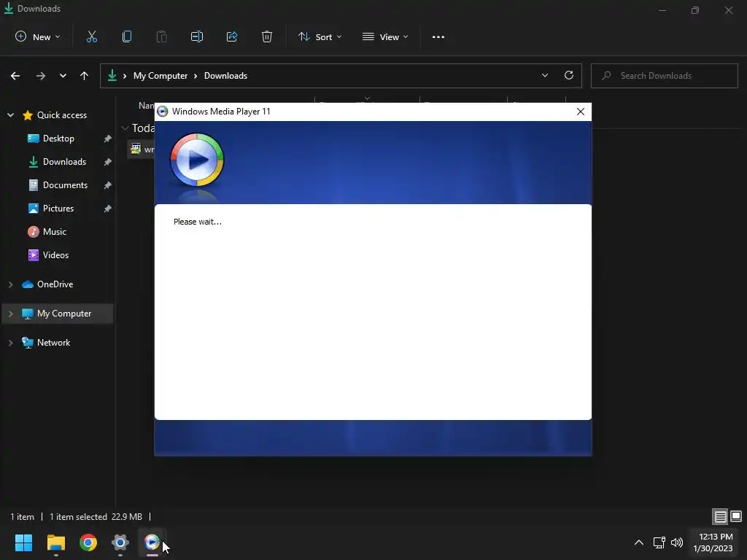Viewport: 747px width, 560px height.
Task: Open the New dropdown menu
Action: click(38, 36)
